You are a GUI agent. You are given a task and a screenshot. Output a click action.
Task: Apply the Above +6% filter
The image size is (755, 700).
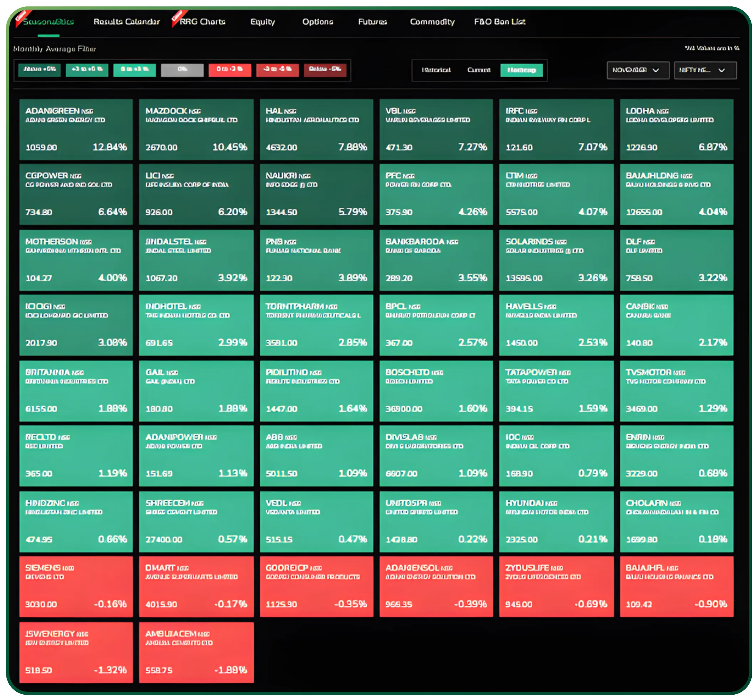[38, 70]
